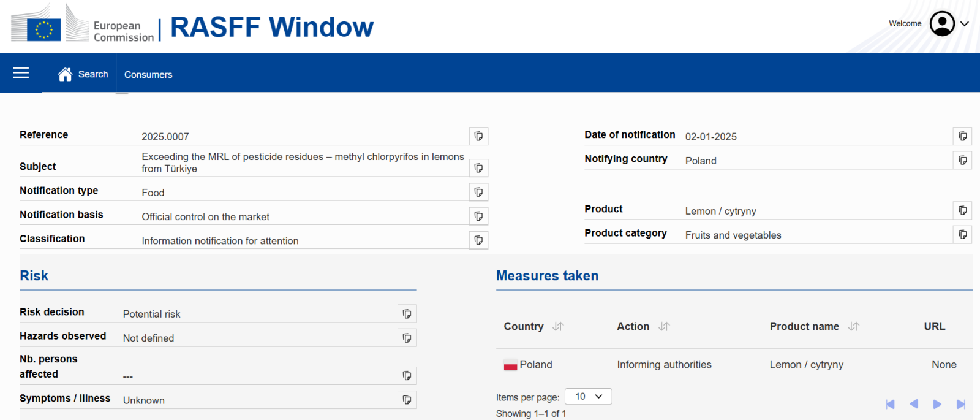Viewport: 980px width, 420px height.
Task: Click the None URL cell
Action: [944, 365]
